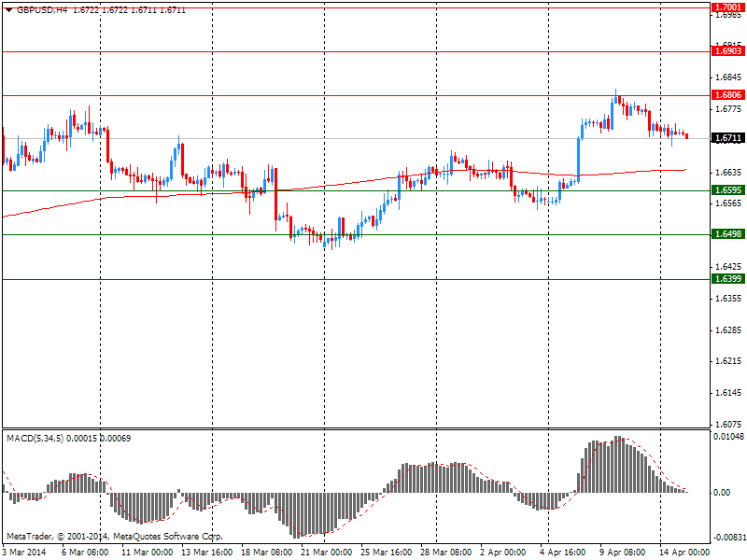747x560 pixels.
Task: Click the 6 Mar 08:00 time label
Action: coord(85,553)
